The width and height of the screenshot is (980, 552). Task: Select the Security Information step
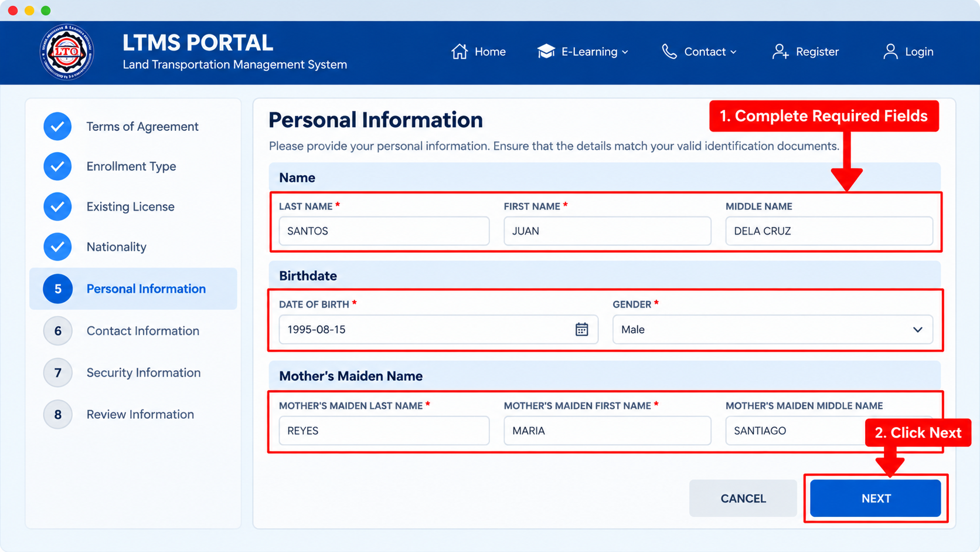point(133,372)
